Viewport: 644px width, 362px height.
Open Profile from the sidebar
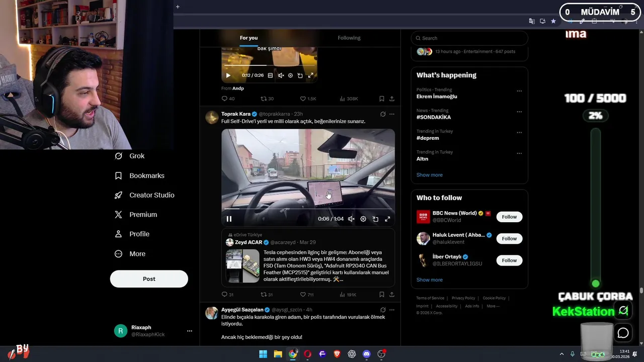click(132, 234)
